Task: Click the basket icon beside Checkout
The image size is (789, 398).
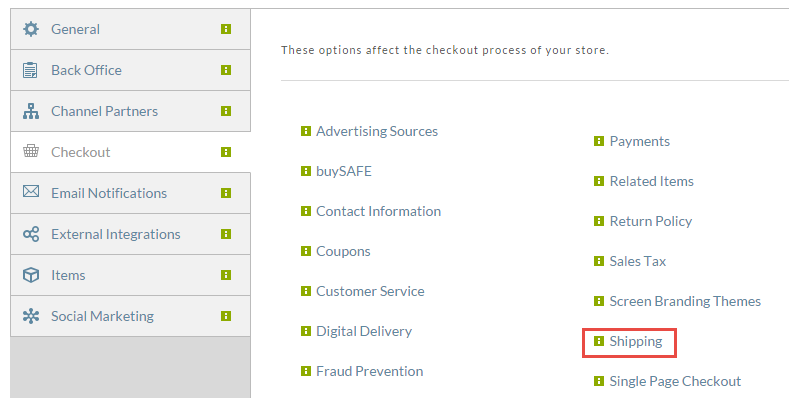Action: (31, 151)
